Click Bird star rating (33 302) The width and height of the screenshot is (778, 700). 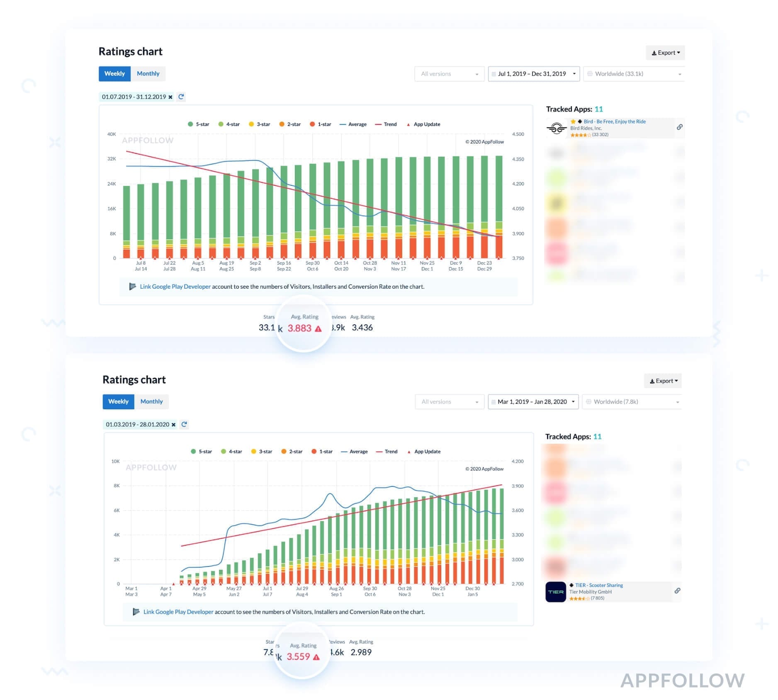pyautogui.click(x=589, y=135)
